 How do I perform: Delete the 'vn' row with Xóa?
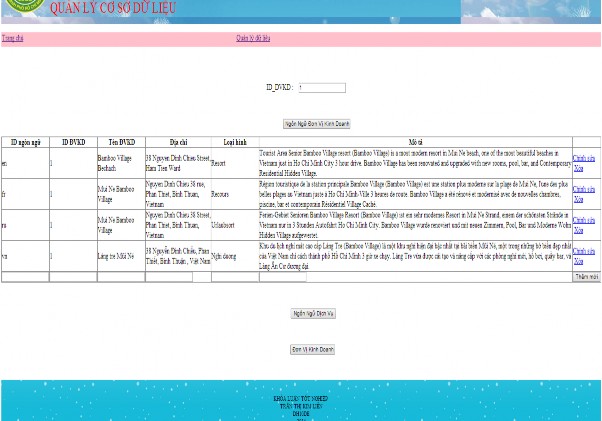[x=579, y=261]
